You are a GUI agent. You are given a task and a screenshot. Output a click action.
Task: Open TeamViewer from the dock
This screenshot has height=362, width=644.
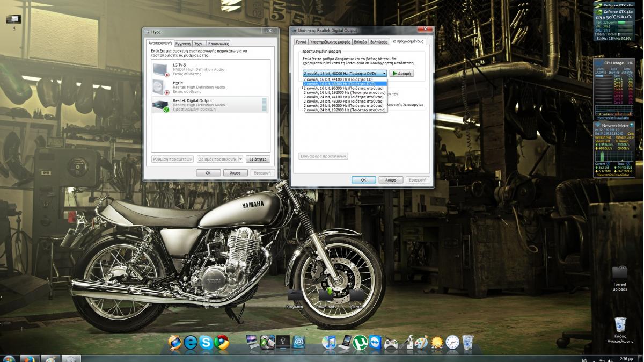pos(375,342)
